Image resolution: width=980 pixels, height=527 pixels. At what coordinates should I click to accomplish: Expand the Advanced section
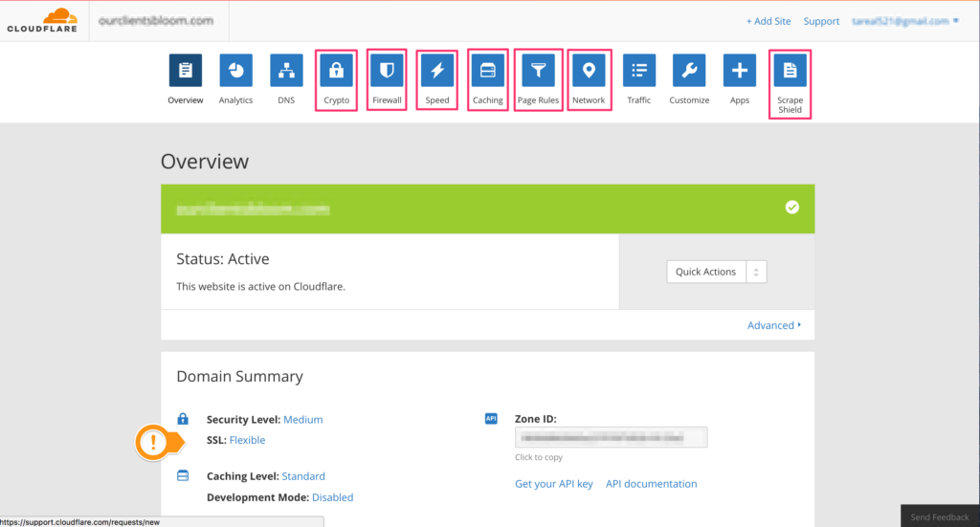pos(774,325)
